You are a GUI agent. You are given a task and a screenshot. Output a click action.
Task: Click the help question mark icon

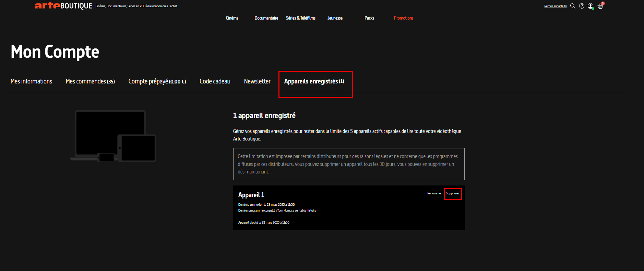(582, 6)
